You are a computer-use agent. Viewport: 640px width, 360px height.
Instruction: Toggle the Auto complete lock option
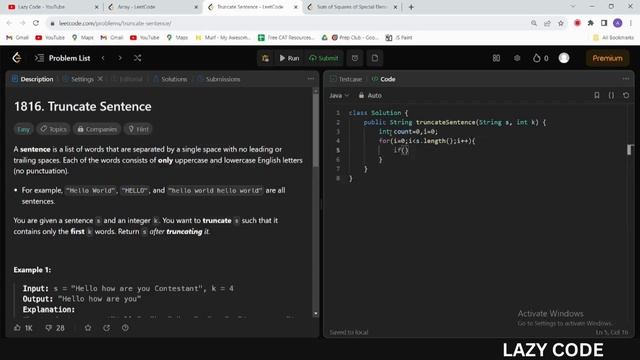tap(370, 96)
